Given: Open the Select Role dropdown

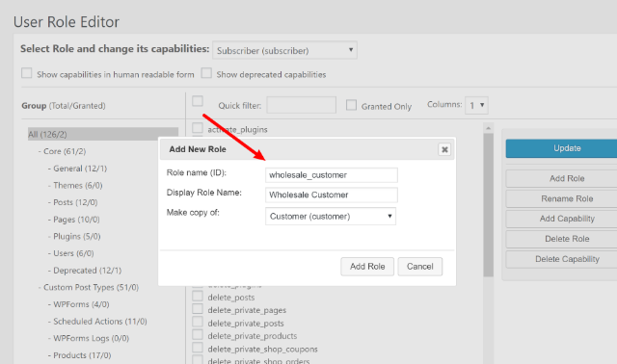Looking at the screenshot, I should point(285,50).
